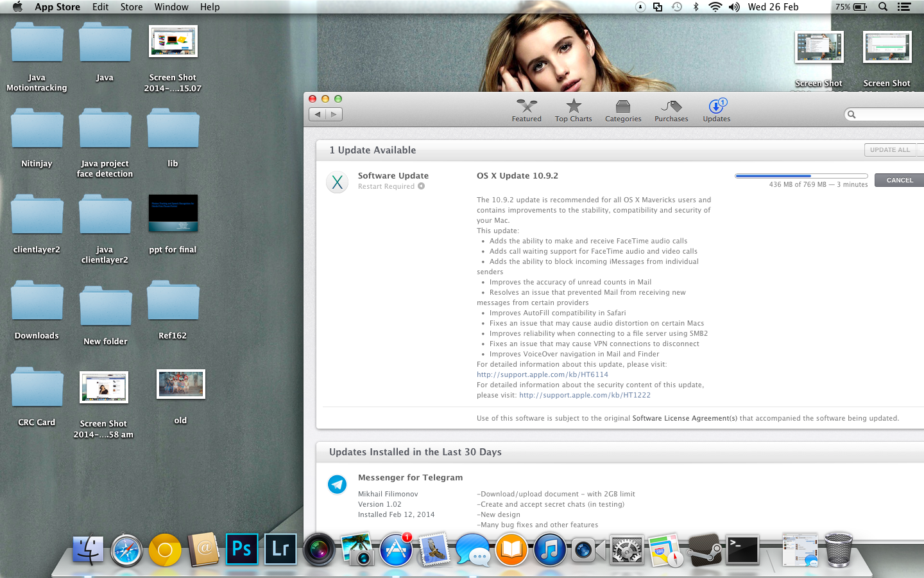Open the Window menu
The height and width of the screenshot is (578, 924).
pyautogui.click(x=171, y=7)
